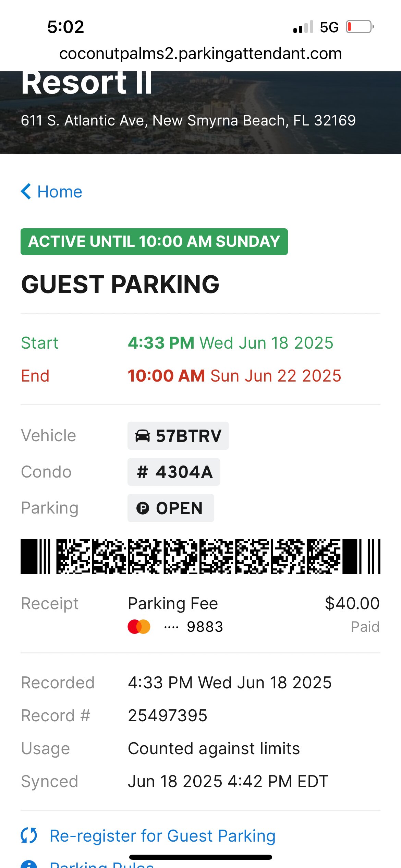Select the 57BTRV vehicle plate badge
401x868 pixels.
(x=178, y=436)
